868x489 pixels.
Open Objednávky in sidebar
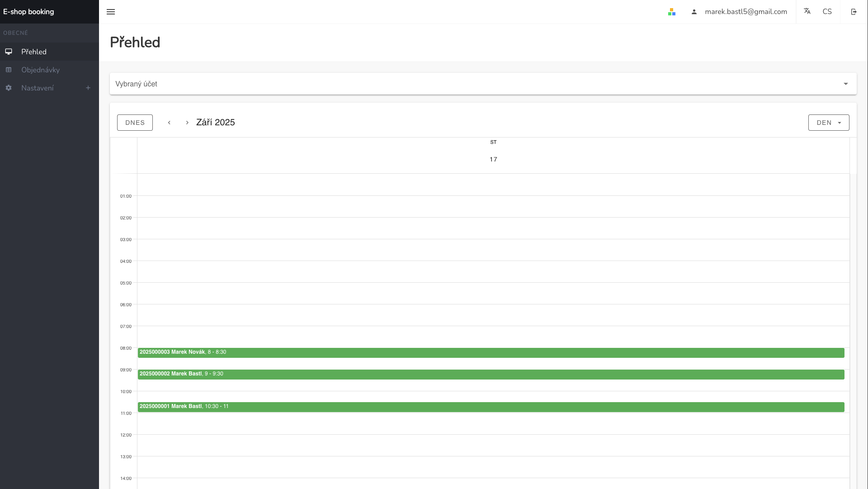pos(40,70)
